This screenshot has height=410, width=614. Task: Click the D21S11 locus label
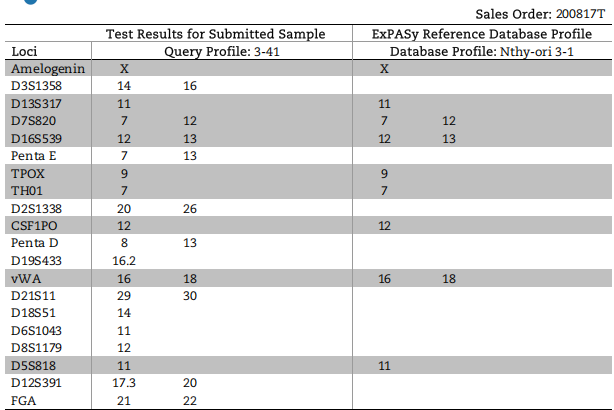(x=33, y=295)
